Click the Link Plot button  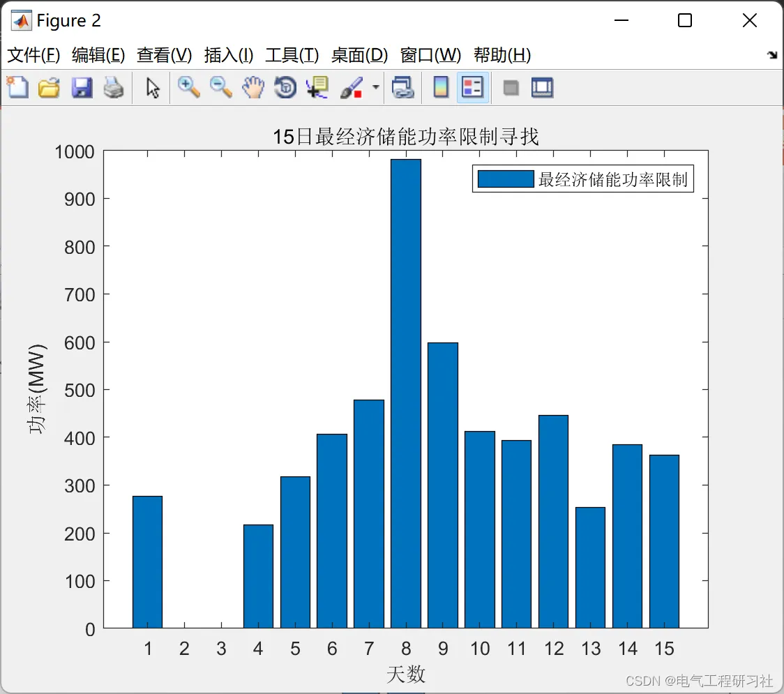pyautogui.click(x=402, y=87)
